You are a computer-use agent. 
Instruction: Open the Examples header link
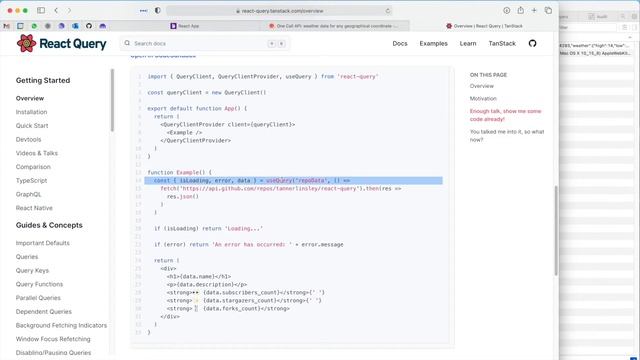point(433,43)
